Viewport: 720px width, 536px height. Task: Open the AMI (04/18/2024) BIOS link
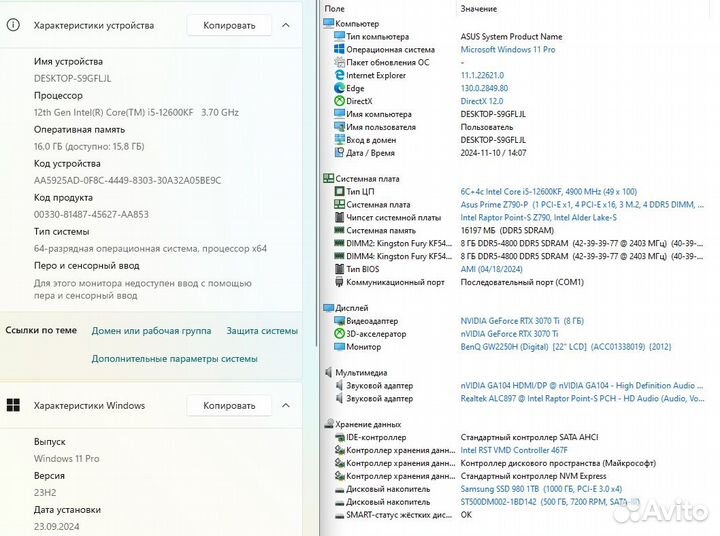(491, 269)
